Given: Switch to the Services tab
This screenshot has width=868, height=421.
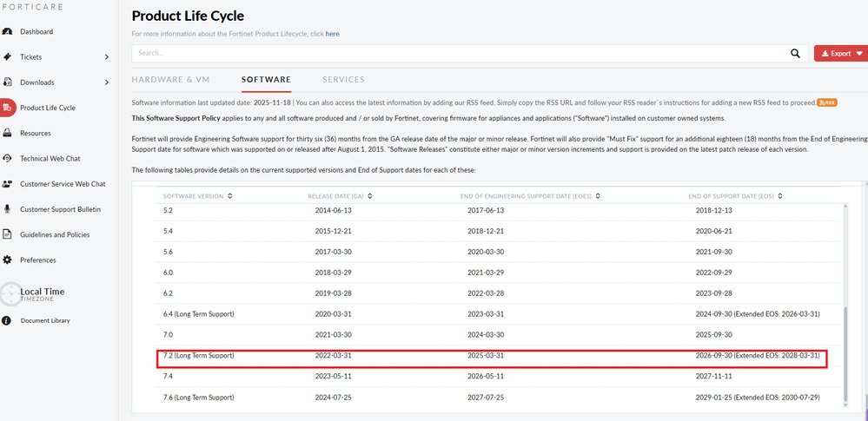Looking at the screenshot, I should (344, 79).
